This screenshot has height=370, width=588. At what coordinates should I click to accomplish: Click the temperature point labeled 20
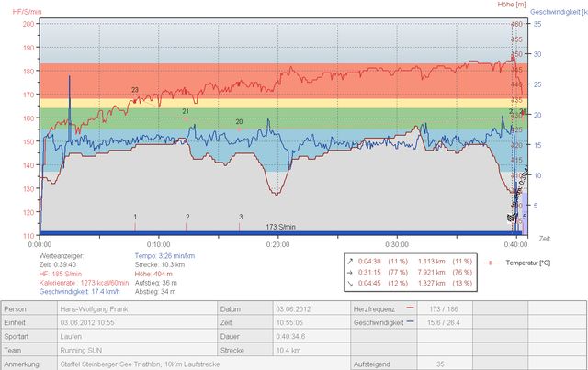(239, 122)
